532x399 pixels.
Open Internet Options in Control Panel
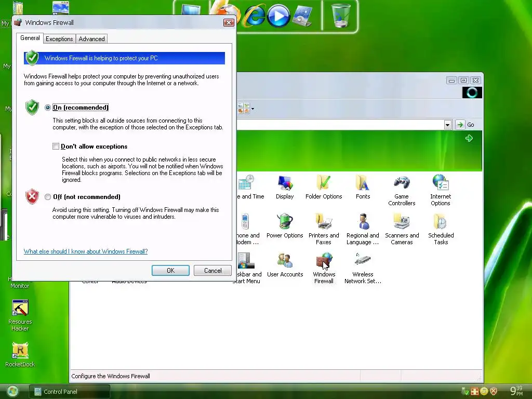pos(441,191)
